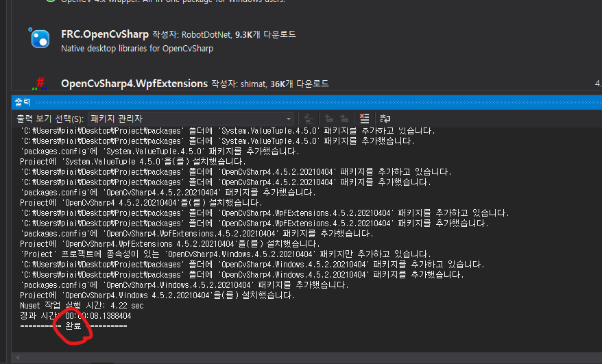This screenshot has height=364, width=602.
Task: Clear all output text
Action: (364, 119)
